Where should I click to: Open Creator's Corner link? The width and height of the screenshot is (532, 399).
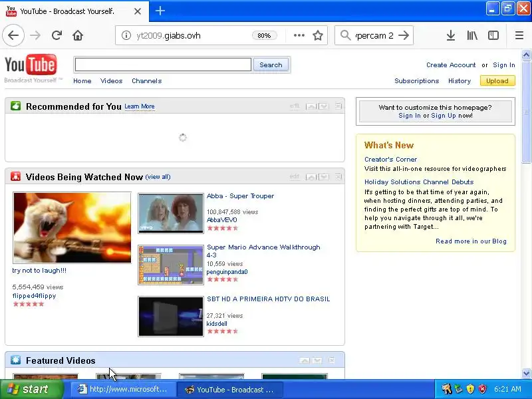(x=390, y=159)
